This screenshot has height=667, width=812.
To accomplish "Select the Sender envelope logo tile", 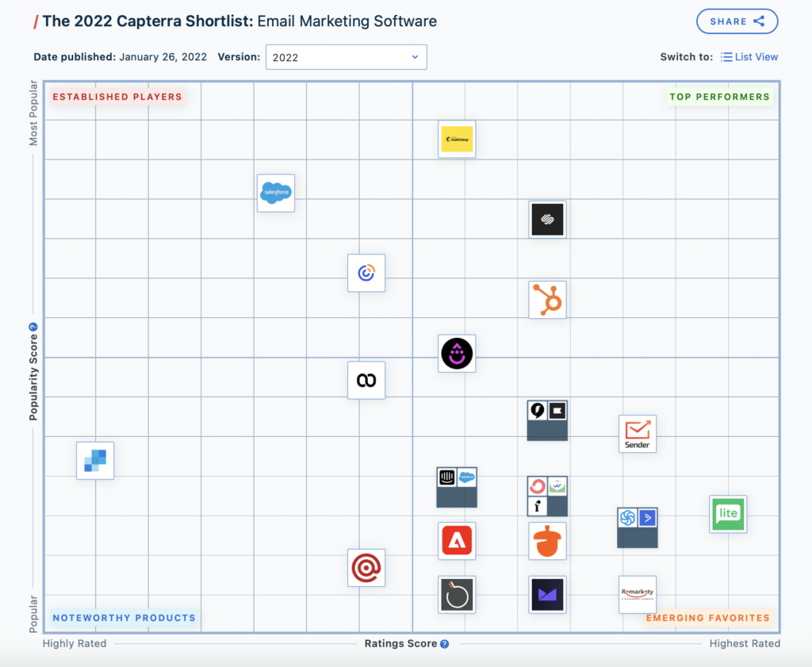I will [x=638, y=434].
